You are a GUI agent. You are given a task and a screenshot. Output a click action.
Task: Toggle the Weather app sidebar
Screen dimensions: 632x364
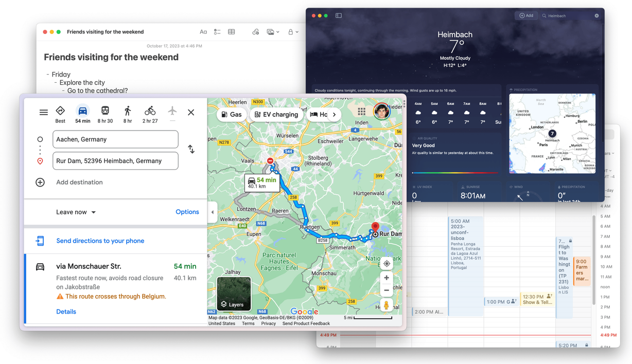339,16
